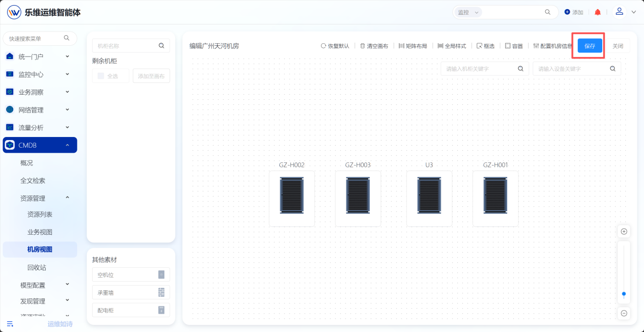Select cabinet GZ-H002 on the canvas
This screenshot has width=644, height=332.
pos(292,199)
